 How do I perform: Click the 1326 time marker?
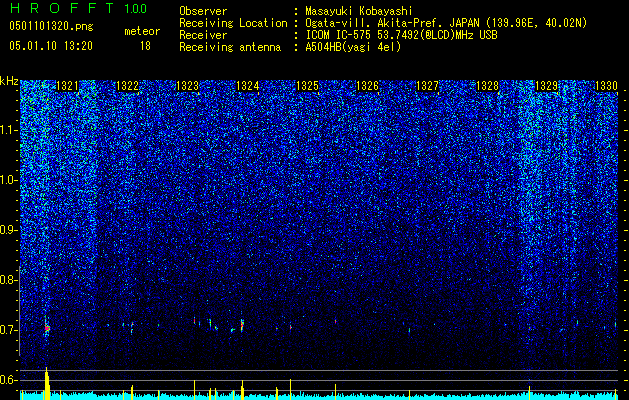click(x=367, y=86)
